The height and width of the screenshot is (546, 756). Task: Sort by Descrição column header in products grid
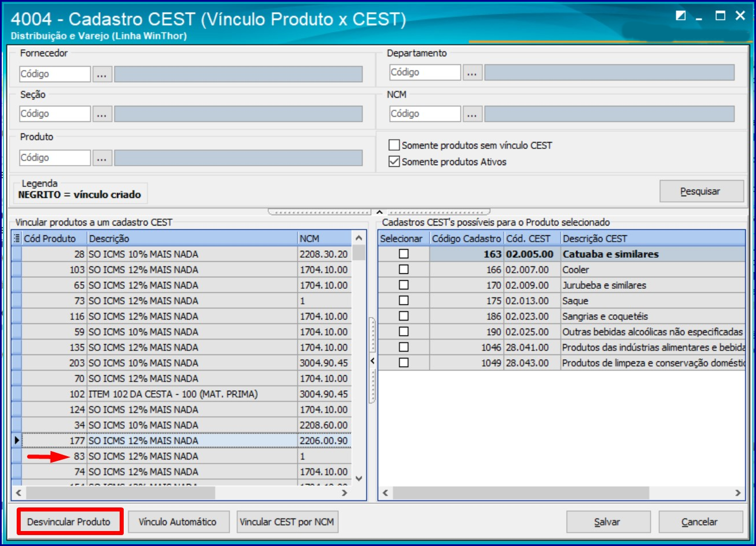tap(192, 238)
